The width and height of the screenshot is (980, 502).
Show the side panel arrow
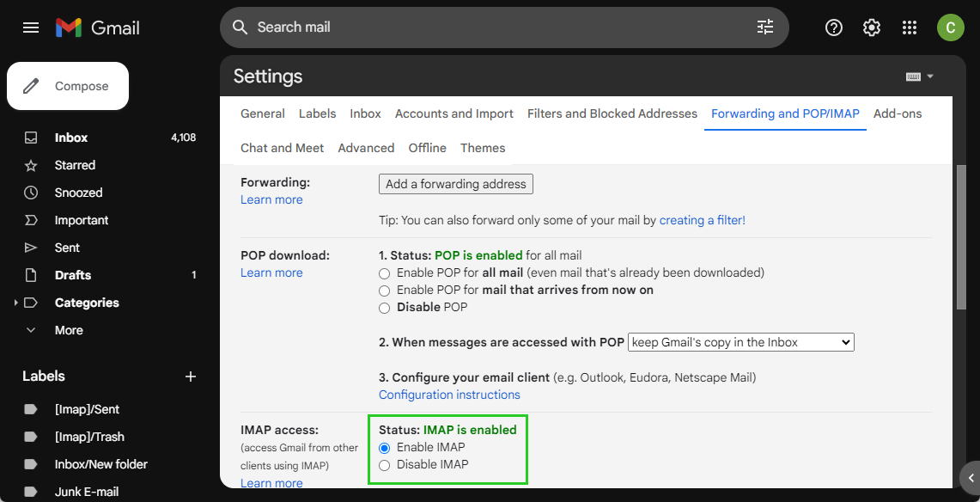971,478
